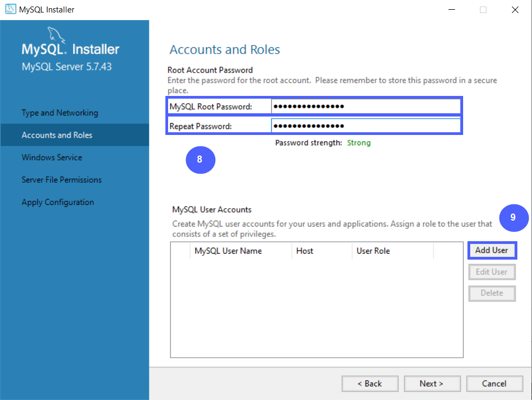532x400 pixels.
Task: Click the Add User button
Action: click(x=491, y=250)
